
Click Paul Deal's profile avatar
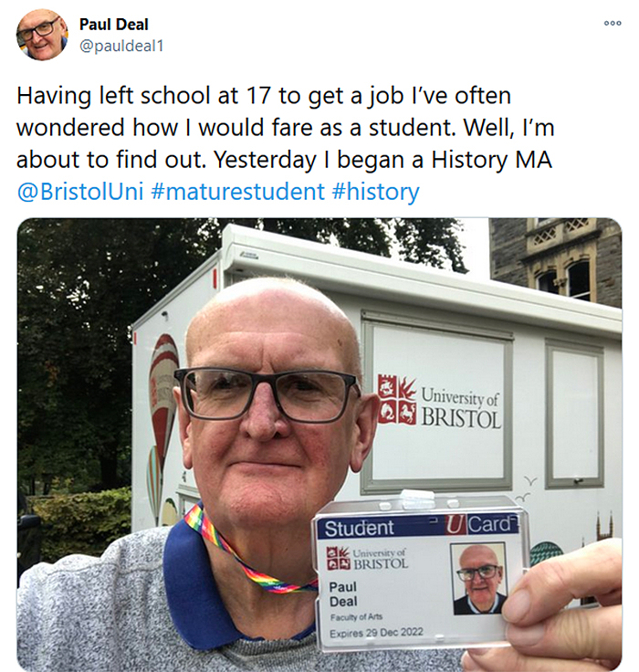(42, 35)
